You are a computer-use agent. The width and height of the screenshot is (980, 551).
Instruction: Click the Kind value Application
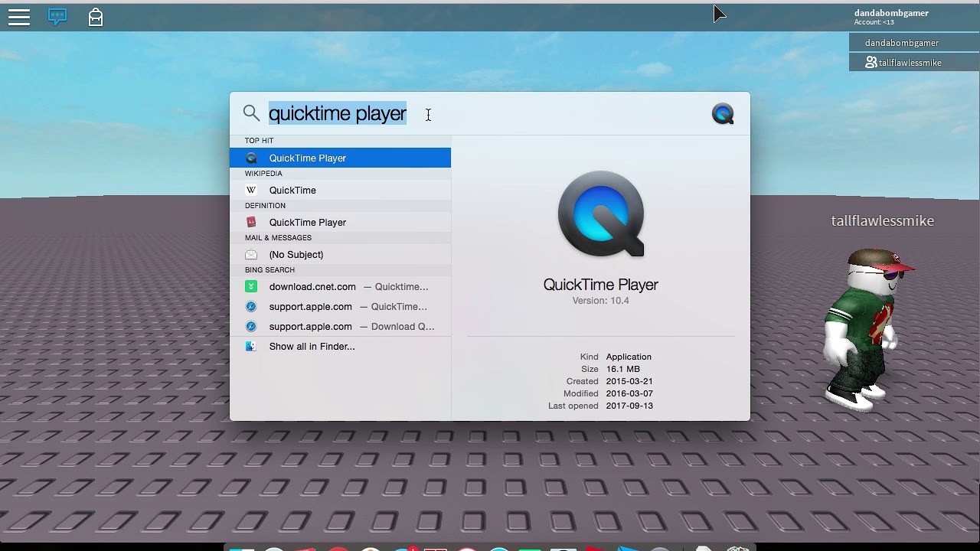629,357
